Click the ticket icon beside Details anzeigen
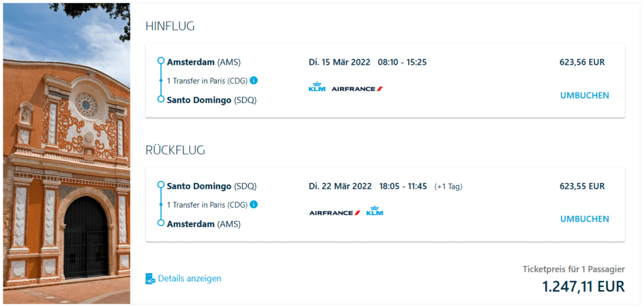Viewport: 644px width, 307px height. (x=150, y=279)
